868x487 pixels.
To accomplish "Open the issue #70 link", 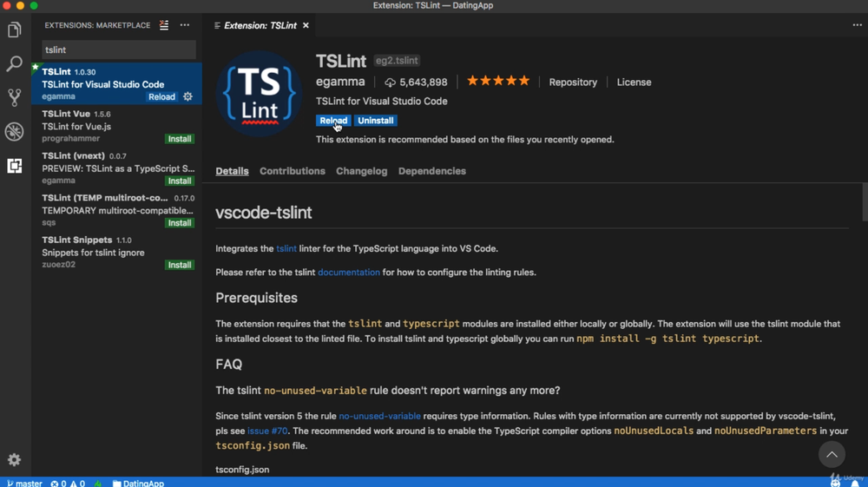I will coord(267,431).
